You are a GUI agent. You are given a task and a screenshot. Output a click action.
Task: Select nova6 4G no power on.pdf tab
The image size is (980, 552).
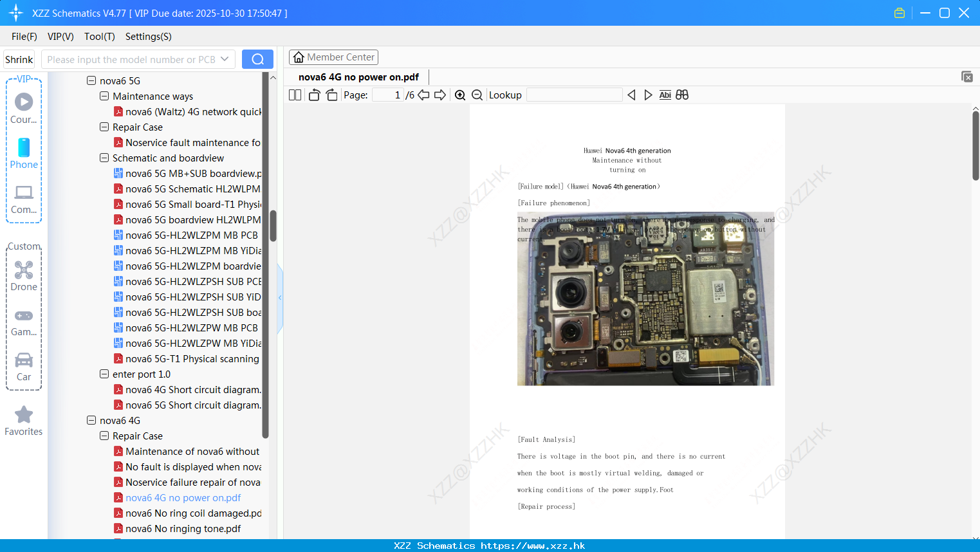[358, 77]
